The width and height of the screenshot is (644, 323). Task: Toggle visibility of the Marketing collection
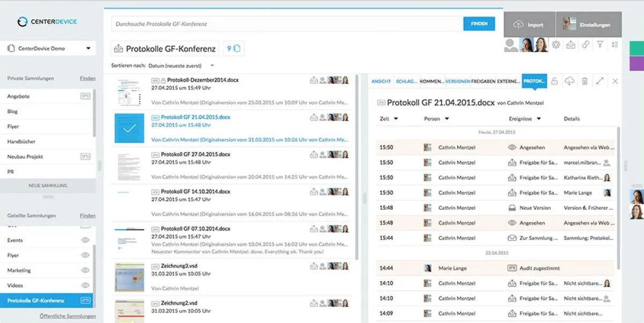point(85,270)
